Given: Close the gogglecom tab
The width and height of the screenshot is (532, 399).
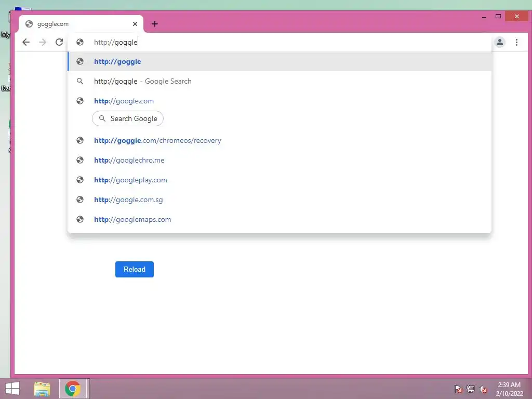Looking at the screenshot, I should (x=135, y=24).
